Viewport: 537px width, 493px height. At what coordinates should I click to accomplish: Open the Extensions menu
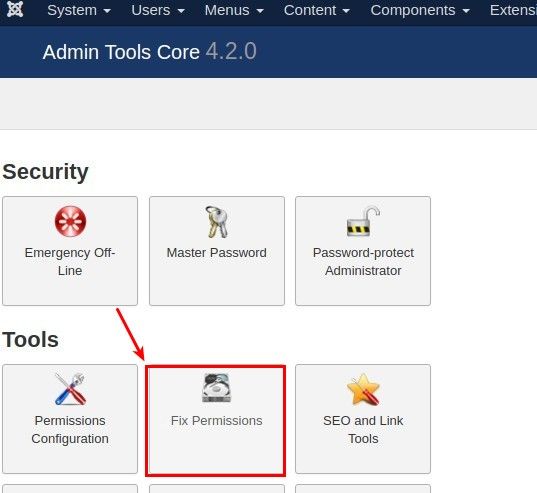pos(513,10)
